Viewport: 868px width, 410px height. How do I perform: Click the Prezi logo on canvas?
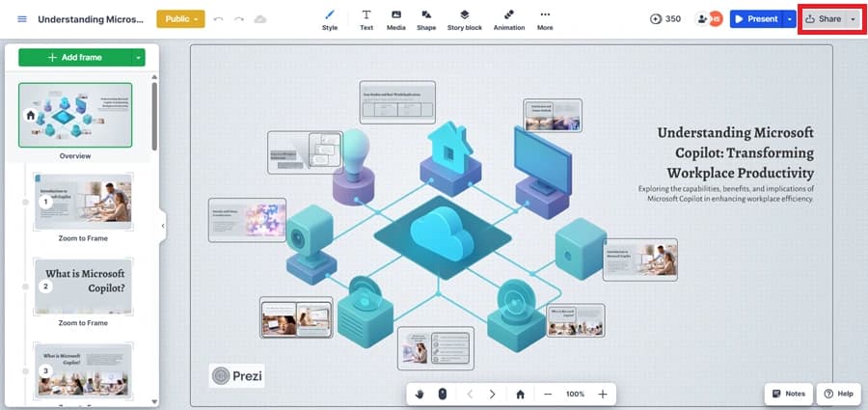click(x=237, y=375)
